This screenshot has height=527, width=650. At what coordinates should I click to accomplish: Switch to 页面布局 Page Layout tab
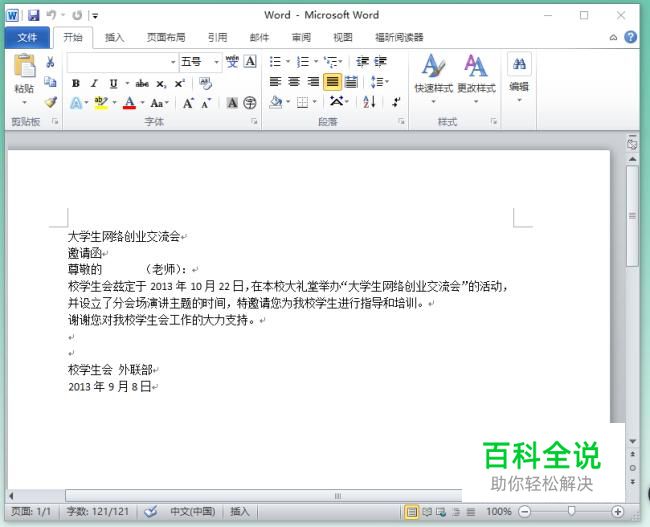click(166, 38)
